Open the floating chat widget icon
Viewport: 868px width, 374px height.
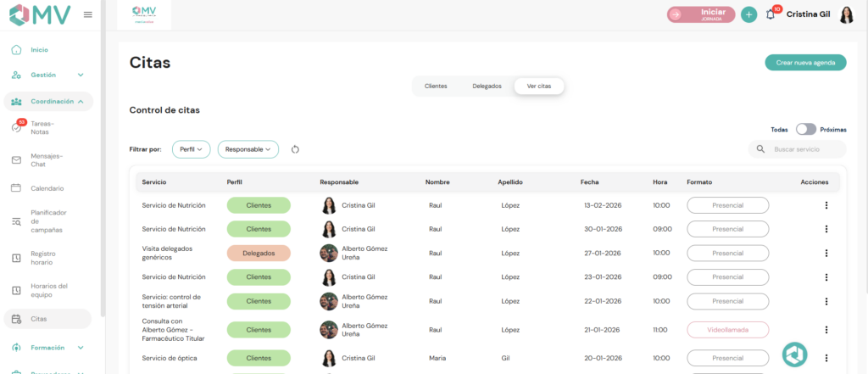coord(794,354)
